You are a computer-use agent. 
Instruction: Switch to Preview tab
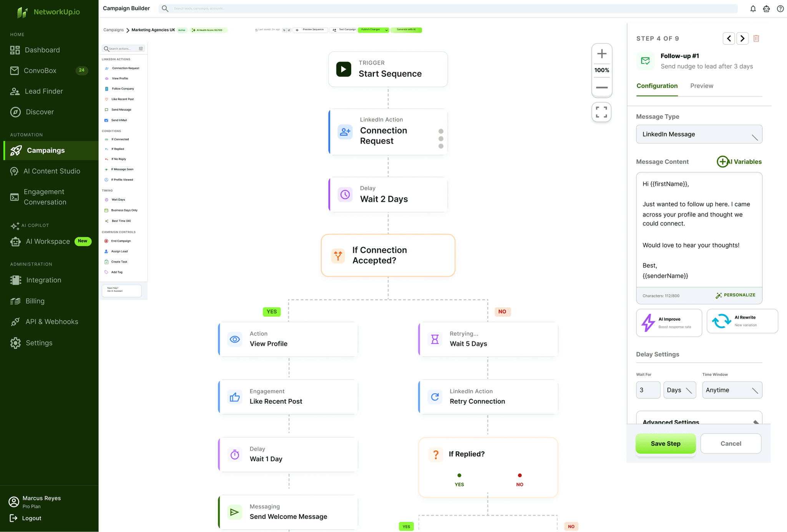[x=701, y=86]
